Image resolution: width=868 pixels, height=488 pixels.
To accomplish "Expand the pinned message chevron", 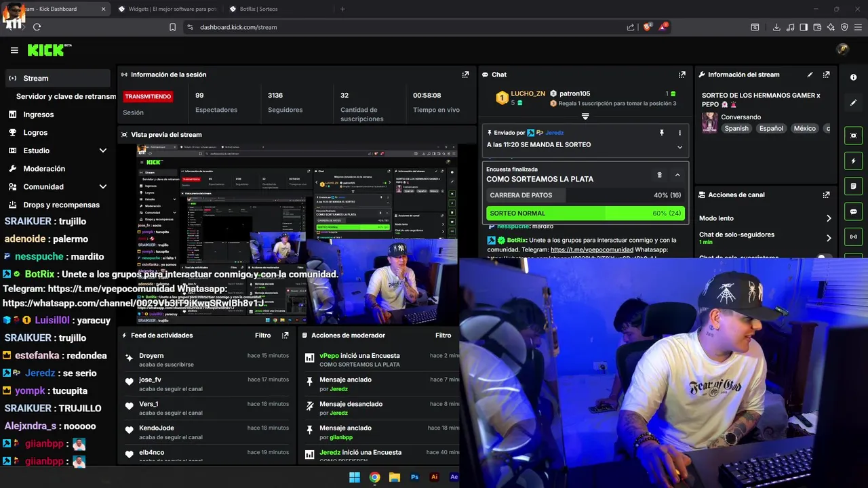I will pyautogui.click(x=679, y=147).
